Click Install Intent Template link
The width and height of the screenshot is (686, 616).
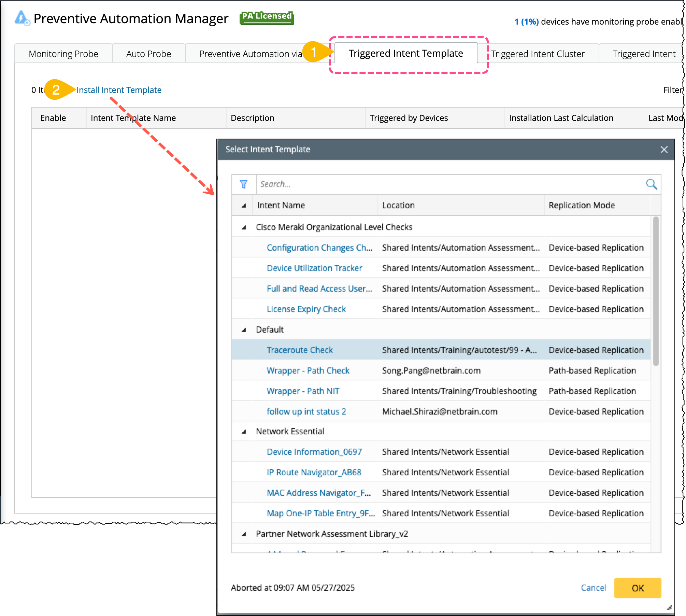tap(119, 90)
